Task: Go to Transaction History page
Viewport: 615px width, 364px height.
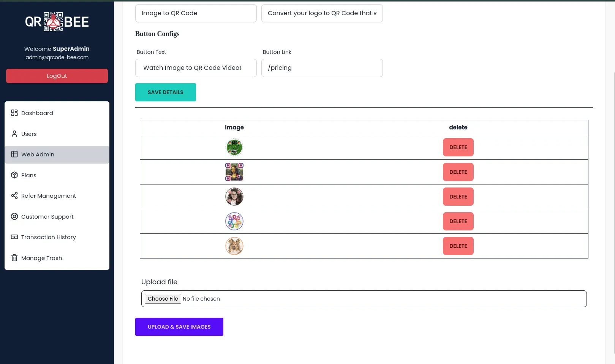Action: click(49, 237)
